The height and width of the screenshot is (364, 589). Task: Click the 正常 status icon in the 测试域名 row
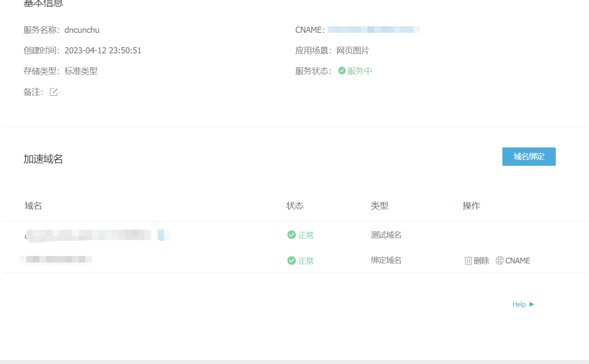click(291, 235)
